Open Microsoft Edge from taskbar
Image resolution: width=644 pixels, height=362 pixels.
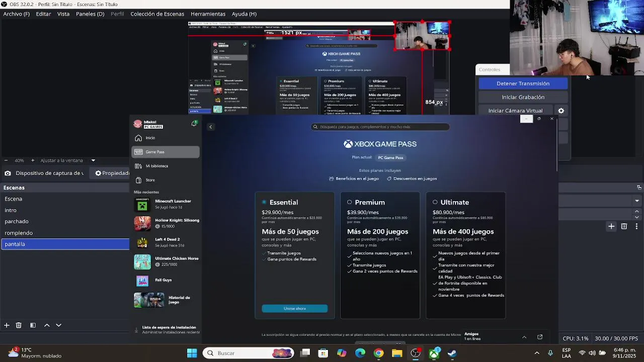pos(360,353)
